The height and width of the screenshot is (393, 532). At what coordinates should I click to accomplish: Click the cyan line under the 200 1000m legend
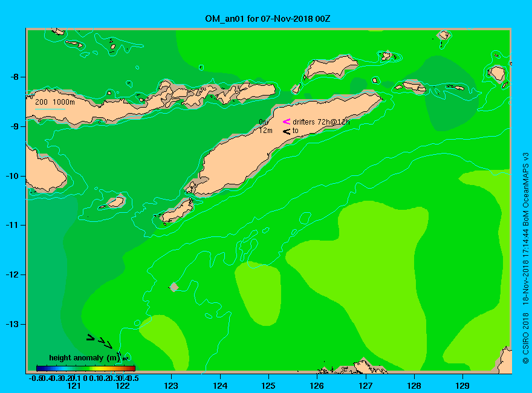(x=50, y=109)
